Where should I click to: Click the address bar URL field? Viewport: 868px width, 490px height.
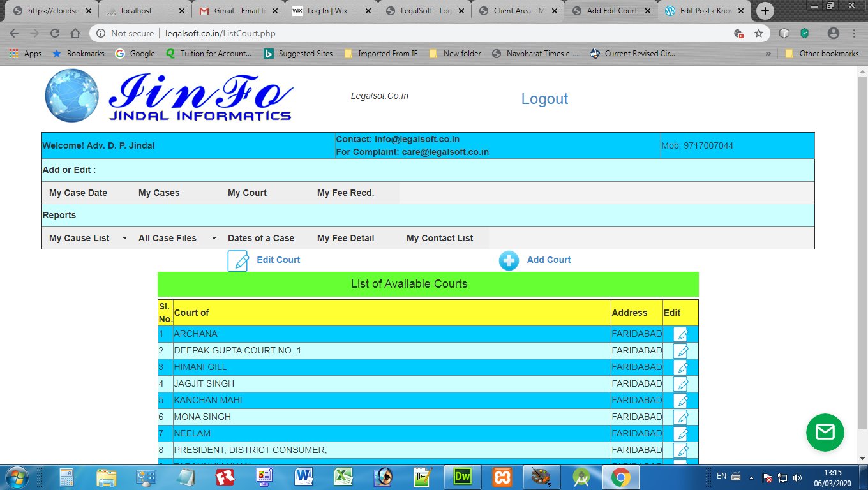coord(415,33)
